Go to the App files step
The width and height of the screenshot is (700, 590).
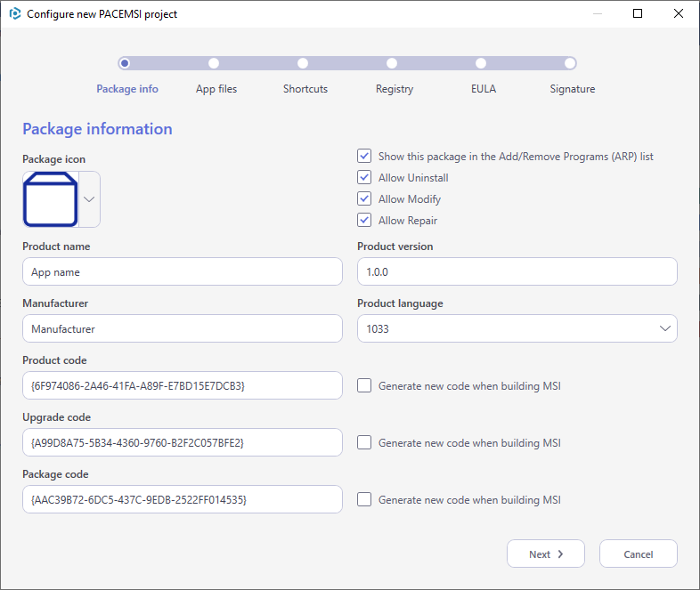click(x=216, y=89)
